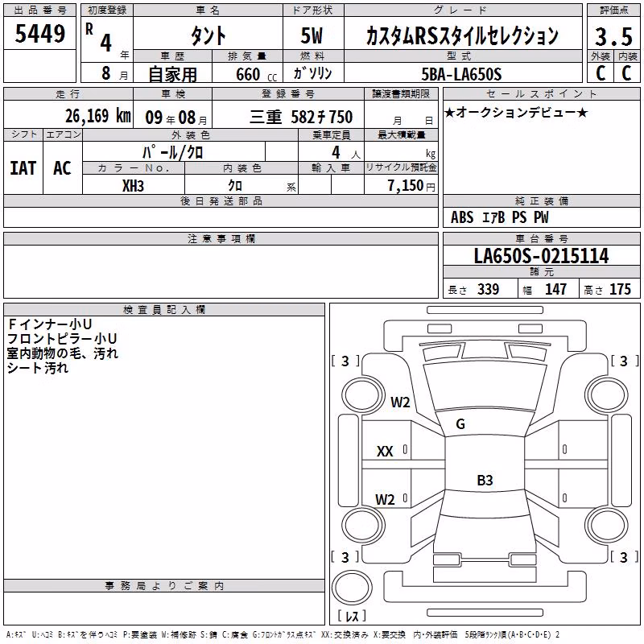The height and width of the screenshot is (644, 644).
Task: Select the model code 5BA-LA650S
Action: pos(461,74)
